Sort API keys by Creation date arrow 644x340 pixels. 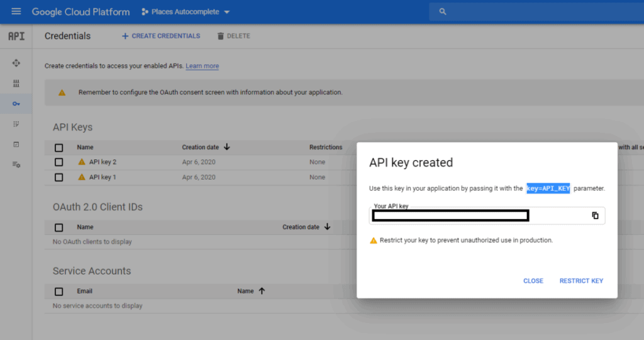(x=226, y=147)
